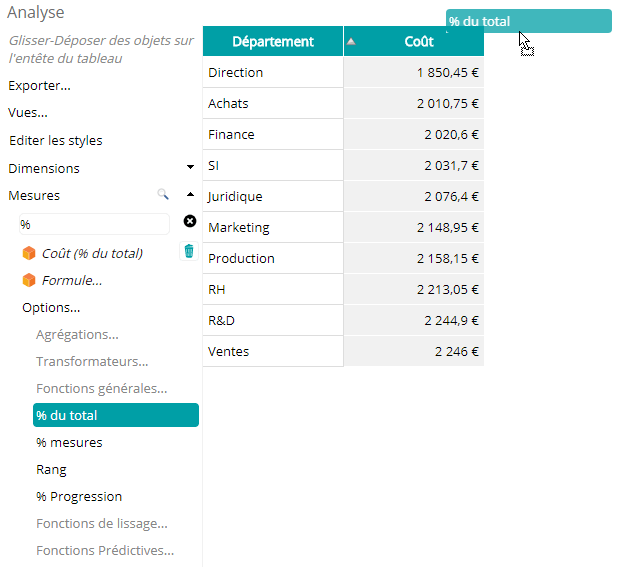Open the Options... submenu
The image size is (626, 567).
pos(51,307)
